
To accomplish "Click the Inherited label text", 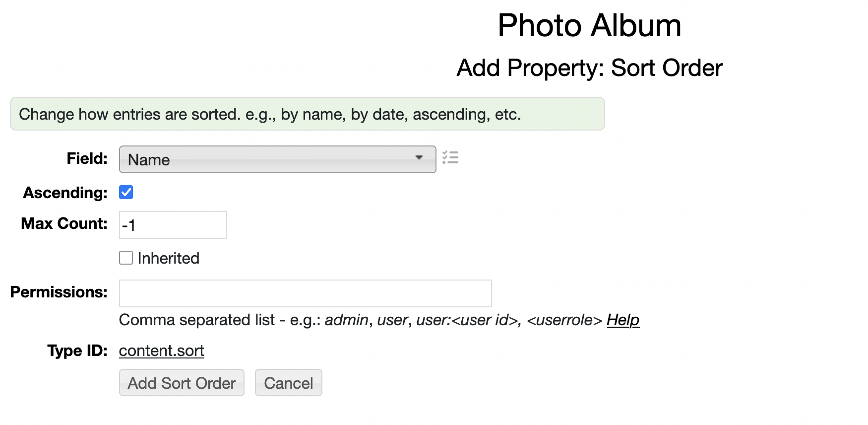I will point(169,258).
